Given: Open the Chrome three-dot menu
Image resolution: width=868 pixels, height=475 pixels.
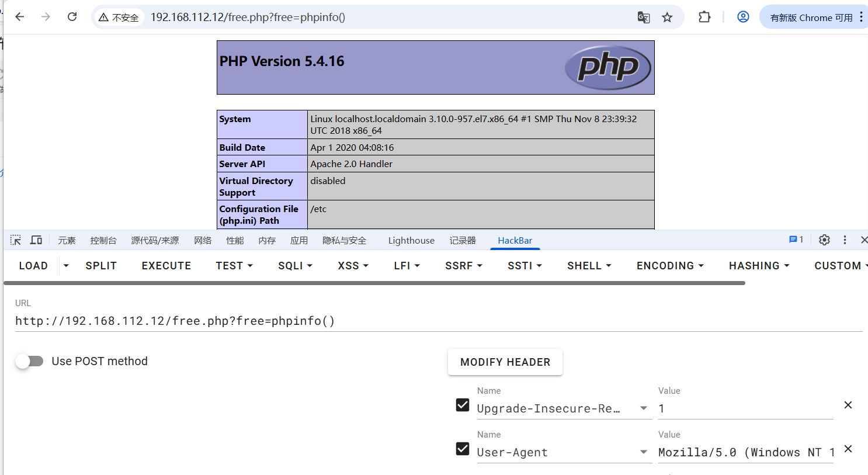Looking at the screenshot, I should tap(861, 17).
